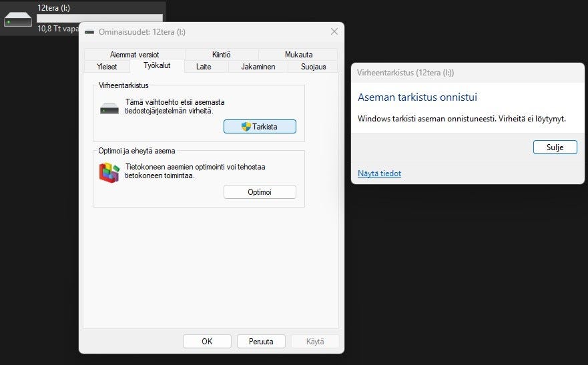Screen dimensions: 588x365
Task: Click the Ominaisuudet: 12tera (I:) title text
Action: pos(141,32)
